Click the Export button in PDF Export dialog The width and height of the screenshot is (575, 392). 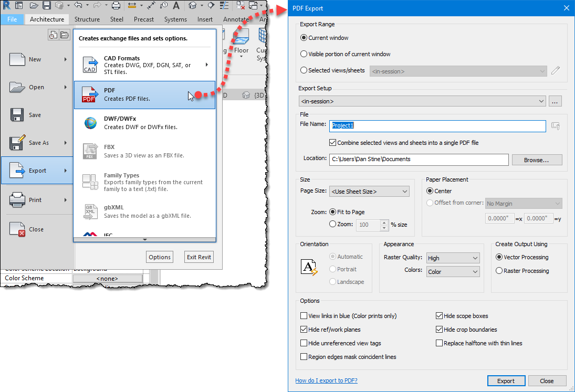[506, 381]
